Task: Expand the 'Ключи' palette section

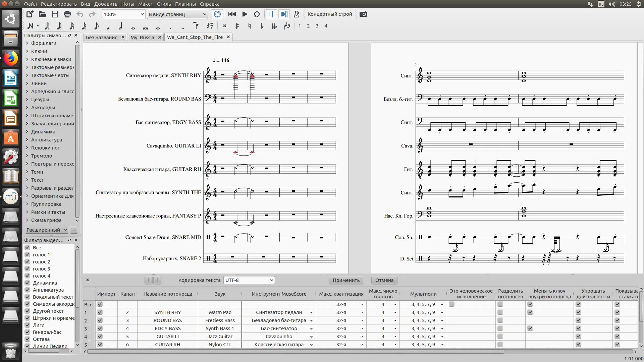Action: tap(39, 51)
